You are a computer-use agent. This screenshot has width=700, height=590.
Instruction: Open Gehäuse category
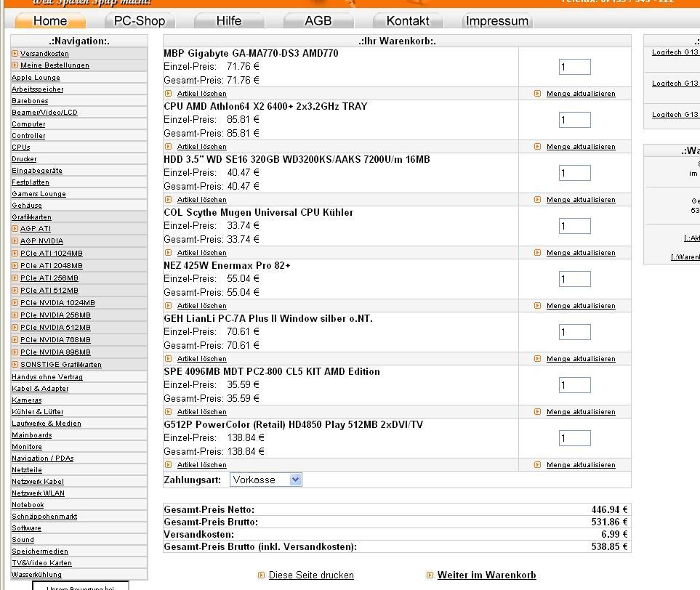pos(27,206)
